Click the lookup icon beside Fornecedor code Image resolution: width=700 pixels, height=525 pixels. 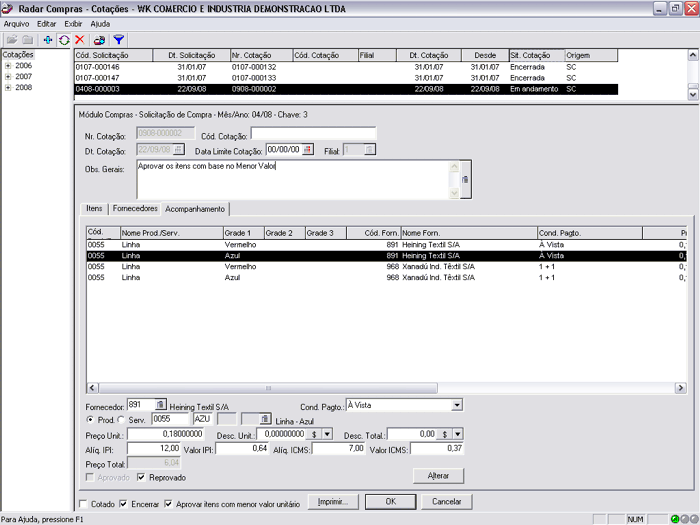tap(160, 405)
